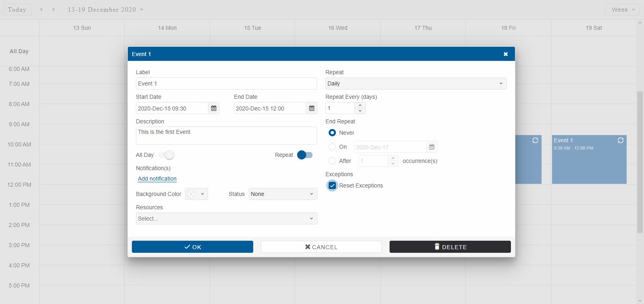Viewport: 644px width, 304px height.
Task: Confirm the event with the OK button
Action: 192,247
